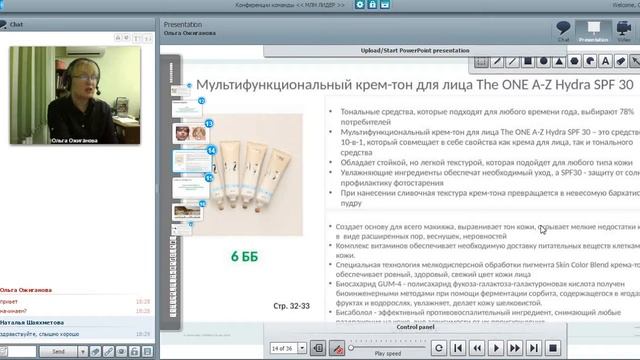The width and height of the screenshot is (640, 360).
Task: Click the slide title about The ONE A-Z Hydra
Action: pos(415,84)
